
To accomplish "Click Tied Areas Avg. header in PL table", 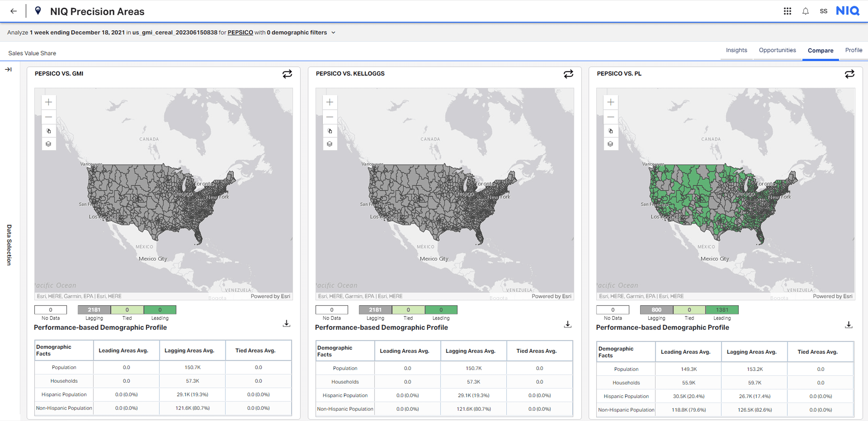I will tap(817, 352).
